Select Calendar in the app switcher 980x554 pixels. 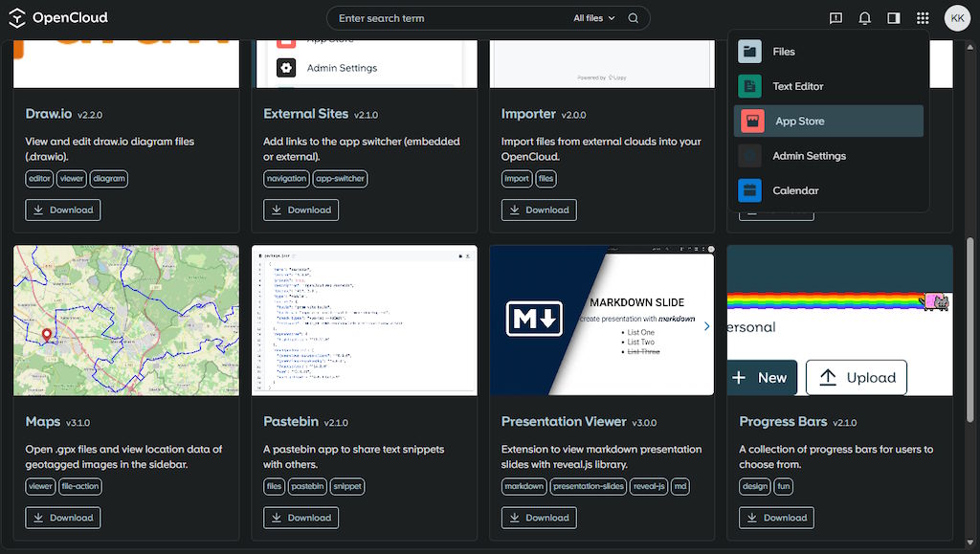tap(828, 190)
